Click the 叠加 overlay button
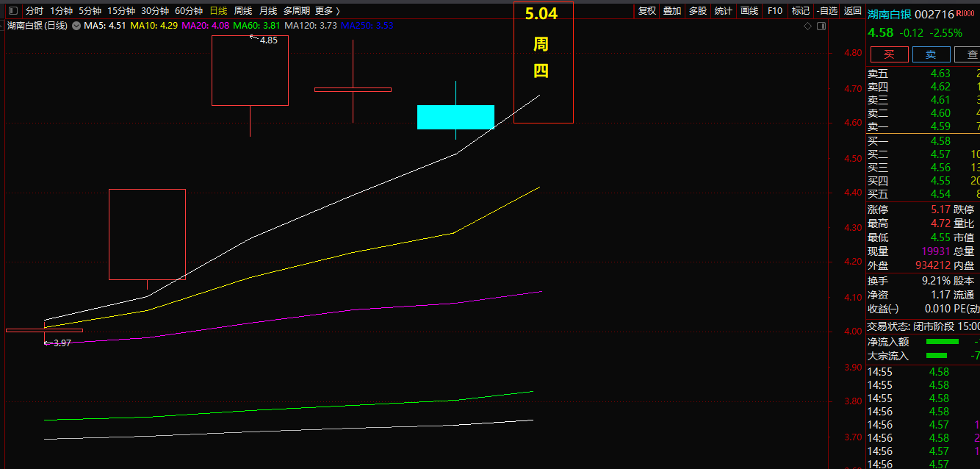The image size is (980, 469). (672, 11)
